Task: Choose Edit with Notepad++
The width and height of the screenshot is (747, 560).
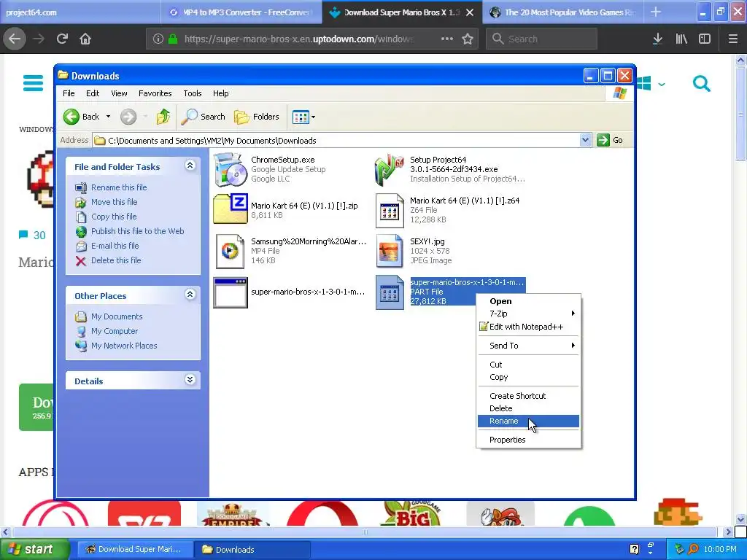Action: point(528,327)
